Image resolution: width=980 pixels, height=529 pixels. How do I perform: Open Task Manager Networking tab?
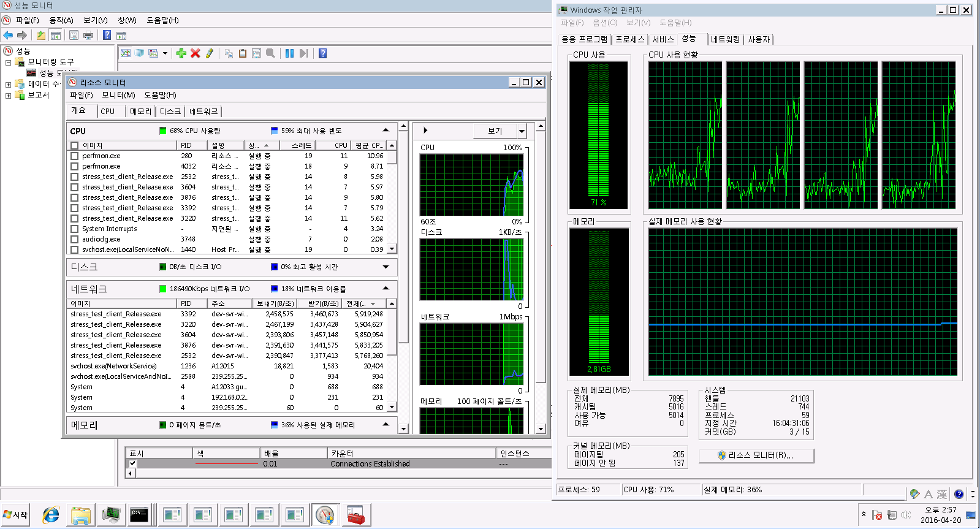pyautogui.click(x=725, y=39)
